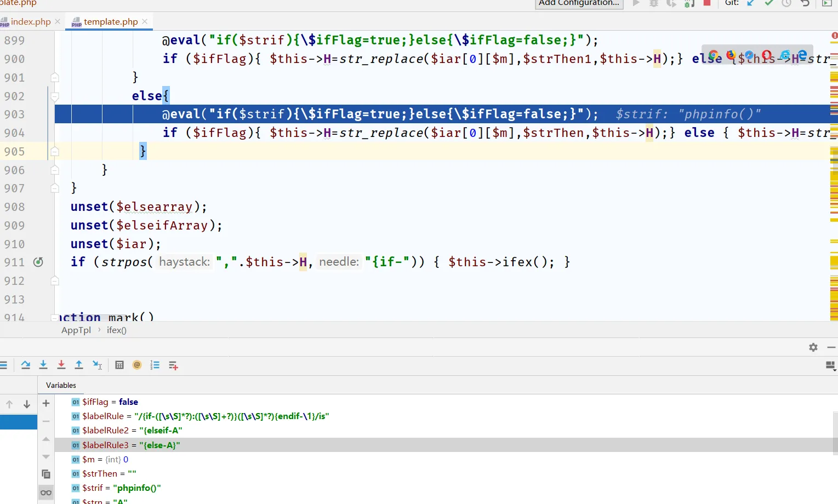Click the Step Over debugger icon

tap(26, 365)
